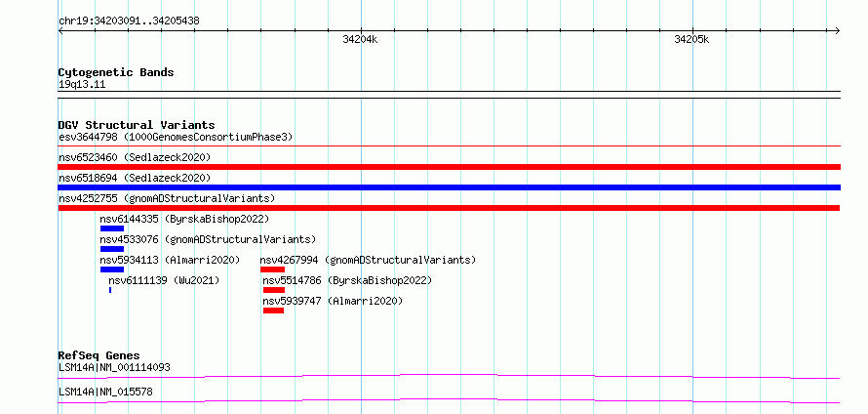
Task: Click the ruler's right arrowhead
Action: point(838,30)
